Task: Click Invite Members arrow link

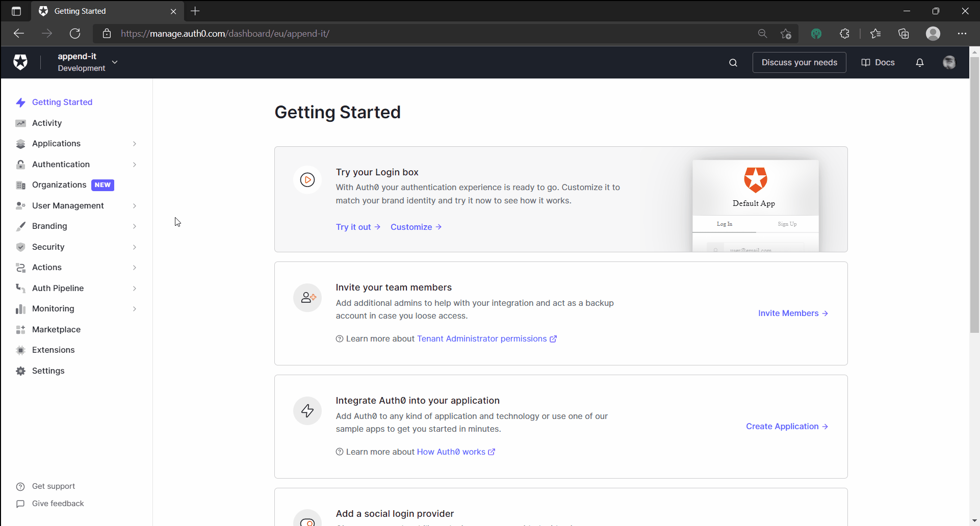Action: pyautogui.click(x=792, y=313)
